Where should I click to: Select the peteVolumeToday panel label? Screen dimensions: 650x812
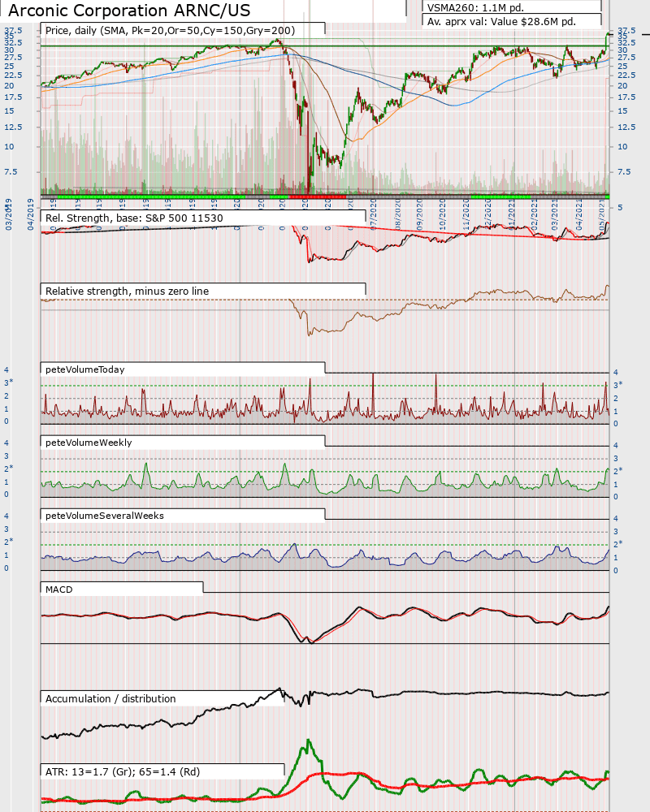tap(85, 369)
